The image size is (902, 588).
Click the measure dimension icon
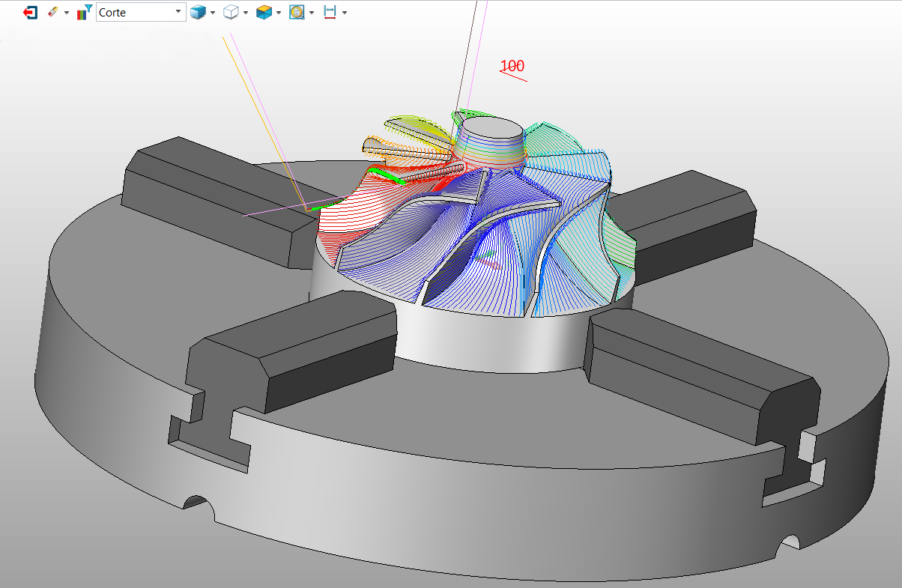point(330,13)
